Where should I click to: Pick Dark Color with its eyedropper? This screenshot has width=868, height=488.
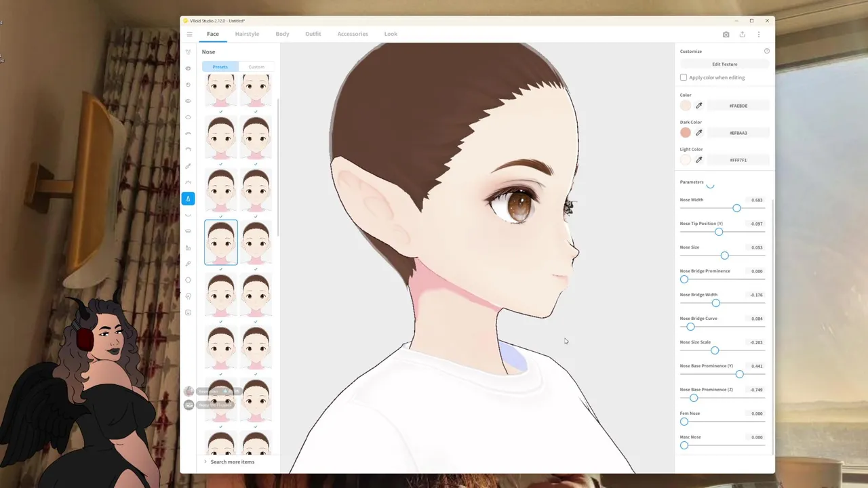[x=699, y=133]
